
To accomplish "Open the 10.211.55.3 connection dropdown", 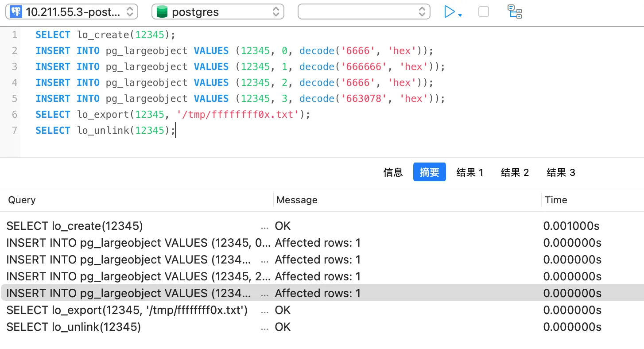I will 72,12.
